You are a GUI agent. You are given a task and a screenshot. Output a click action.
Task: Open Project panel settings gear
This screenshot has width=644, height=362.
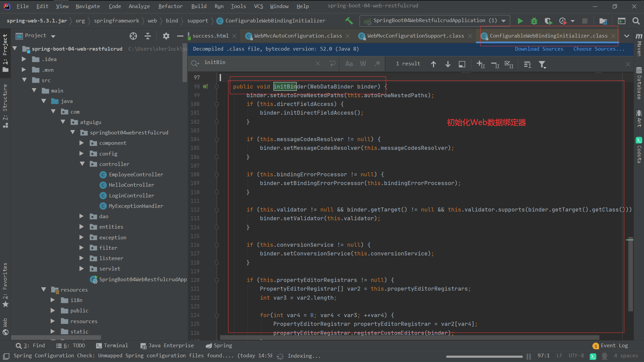click(166, 36)
